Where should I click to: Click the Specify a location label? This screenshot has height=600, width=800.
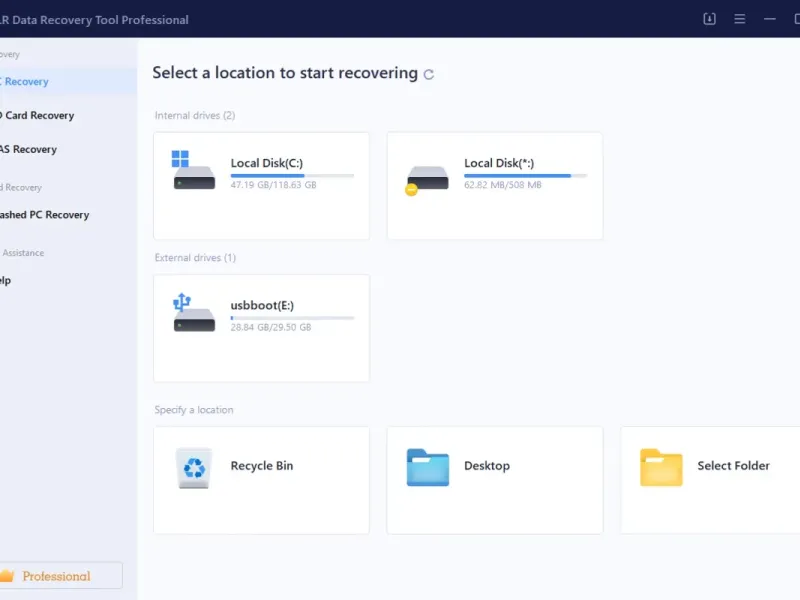tap(194, 410)
